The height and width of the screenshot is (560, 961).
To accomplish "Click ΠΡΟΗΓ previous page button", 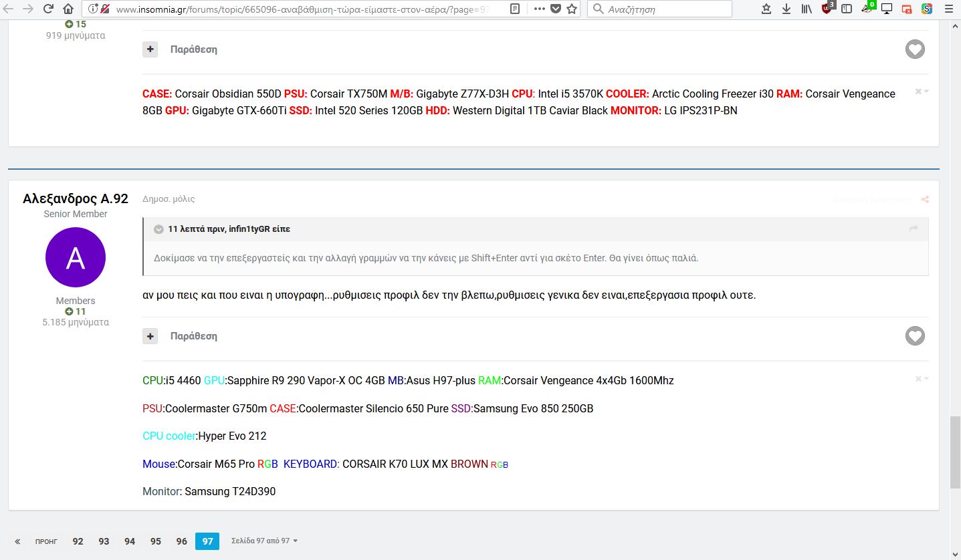I will coord(46,541).
